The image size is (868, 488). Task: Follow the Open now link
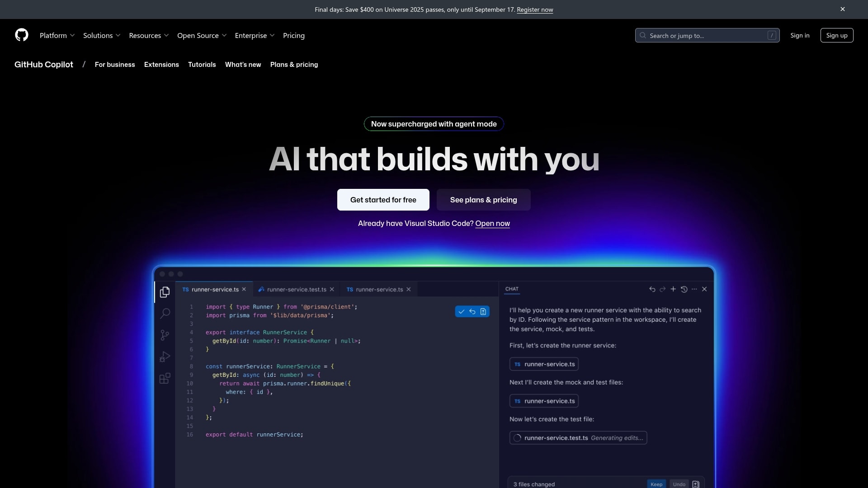point(492,223)
